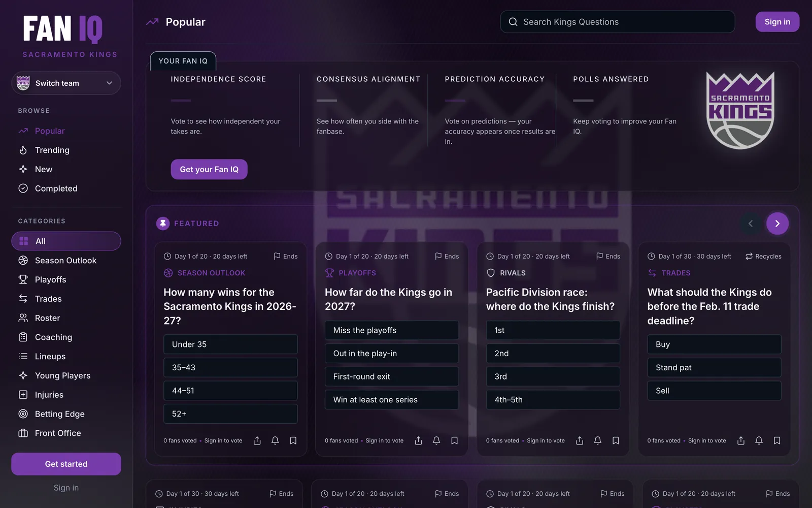812x508 pixels.
Task: Click the FAN IQ logo
Action: [x=63, y=29]
